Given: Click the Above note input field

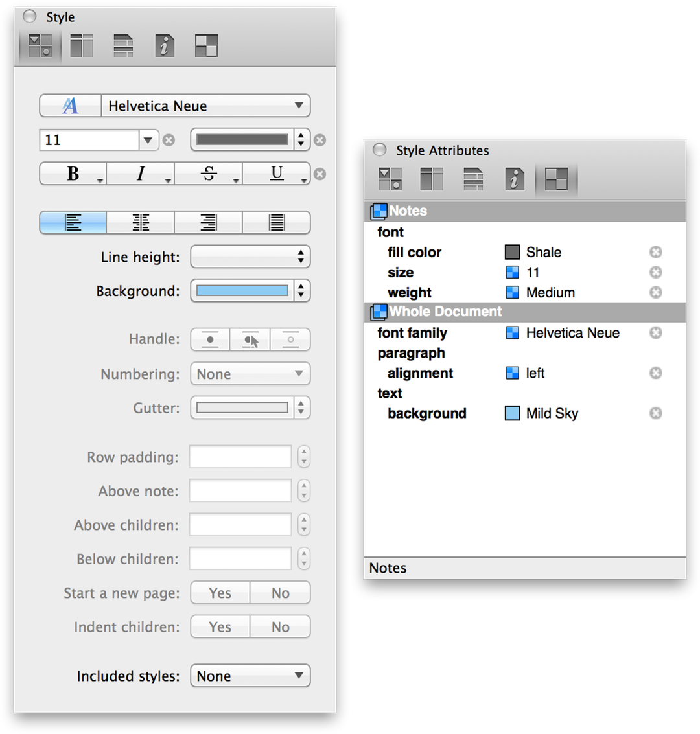Looking at the screenshot, I should point(240,491).
